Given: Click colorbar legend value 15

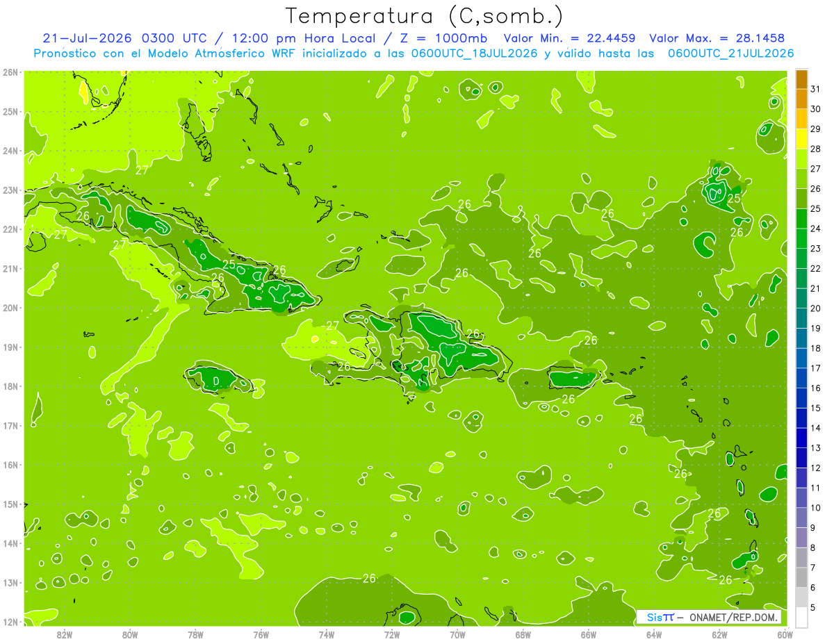Looking at the screenshot, I should 816,408.
